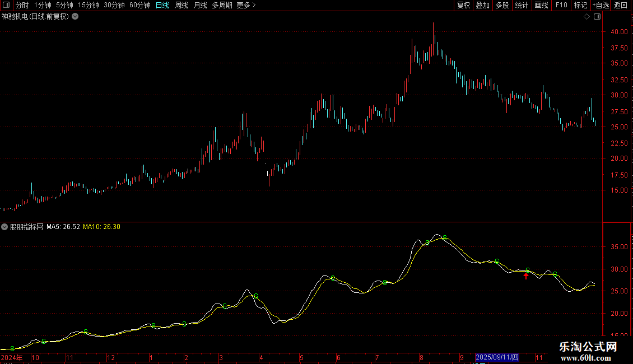Select the 周线 weekly chart tab
Viewport: 633px width, 364px height.
(181, 5)
